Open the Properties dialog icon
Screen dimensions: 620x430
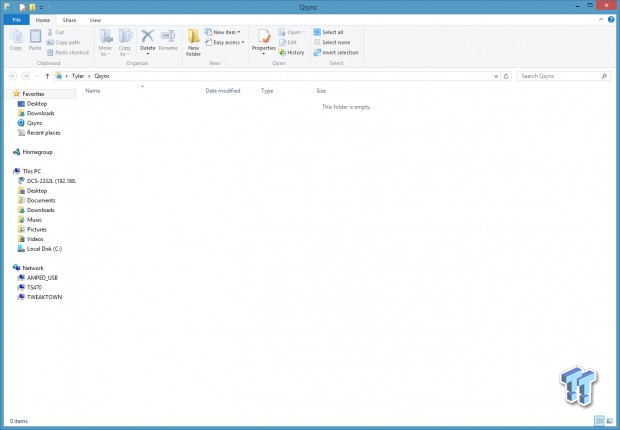[x=264, y=36]
